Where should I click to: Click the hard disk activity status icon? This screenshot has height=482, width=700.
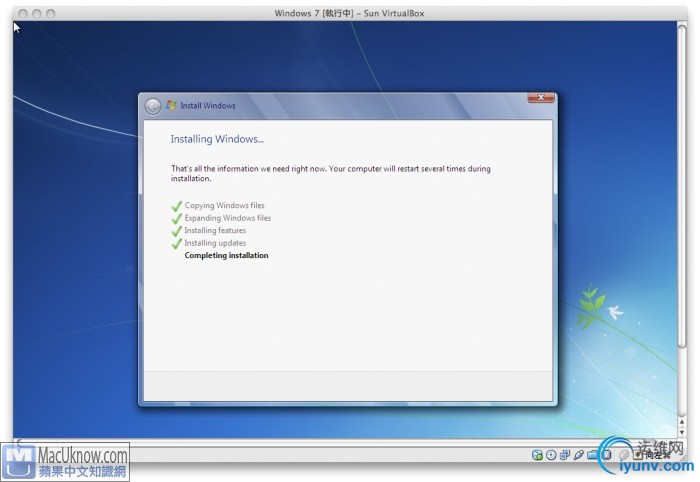click(x=538, y=455)
